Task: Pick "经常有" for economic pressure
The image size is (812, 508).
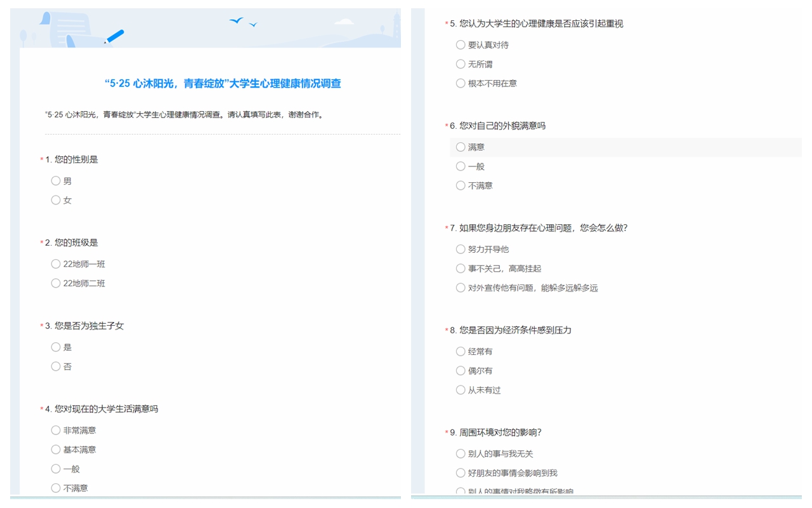Action: 461,352
